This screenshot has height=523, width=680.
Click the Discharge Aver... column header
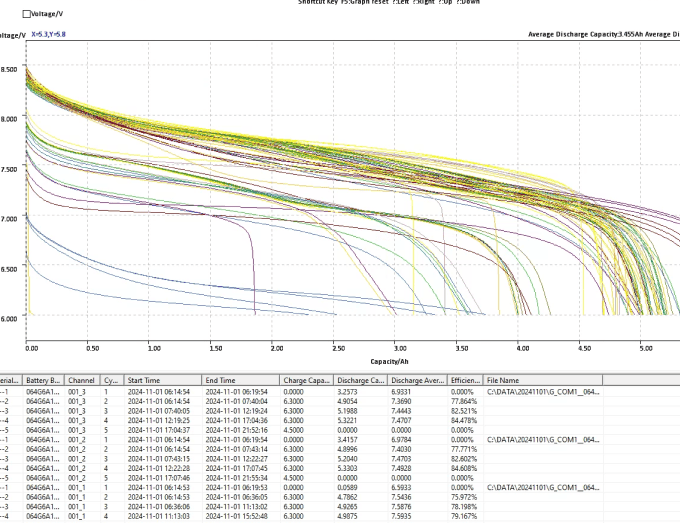coord(417,380)
